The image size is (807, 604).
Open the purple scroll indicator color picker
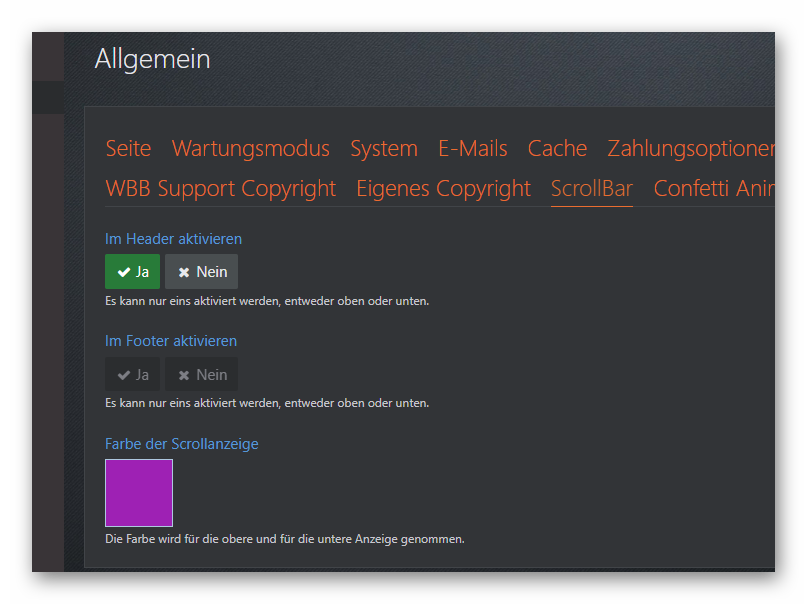click(x=139, y=493)
